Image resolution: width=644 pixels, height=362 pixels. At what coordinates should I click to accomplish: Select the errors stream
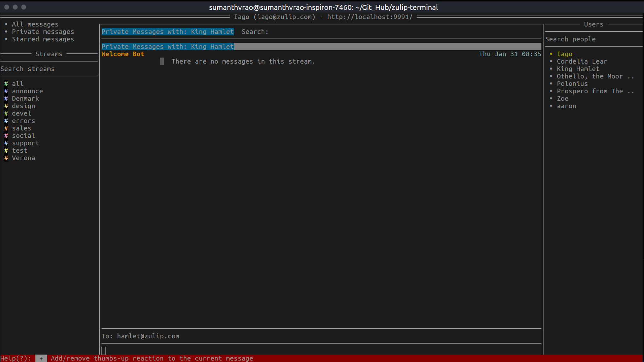tap(23, 121)
